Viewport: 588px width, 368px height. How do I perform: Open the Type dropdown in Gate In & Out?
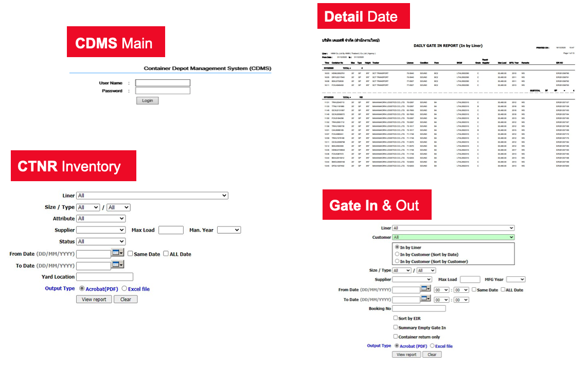(426, 270)
